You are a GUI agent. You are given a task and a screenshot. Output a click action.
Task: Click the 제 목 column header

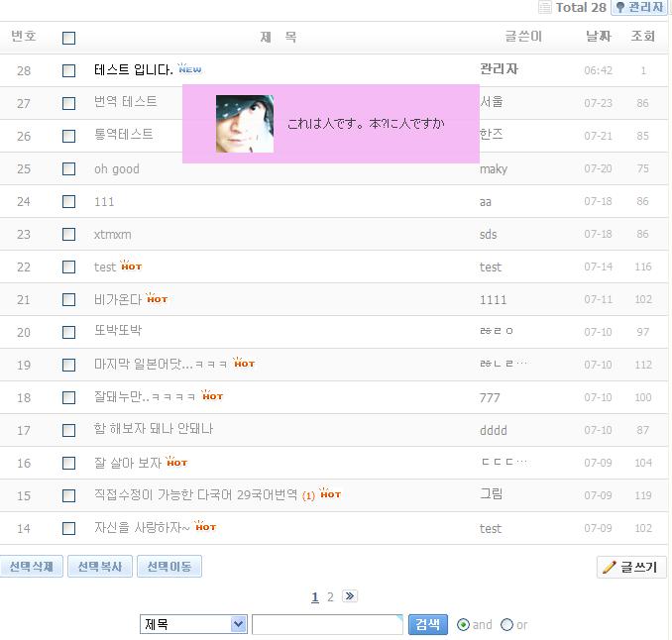coord(279,37)
